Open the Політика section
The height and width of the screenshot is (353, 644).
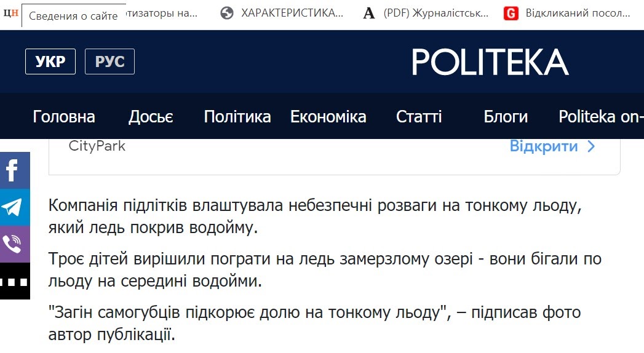[x=237, y=117]
